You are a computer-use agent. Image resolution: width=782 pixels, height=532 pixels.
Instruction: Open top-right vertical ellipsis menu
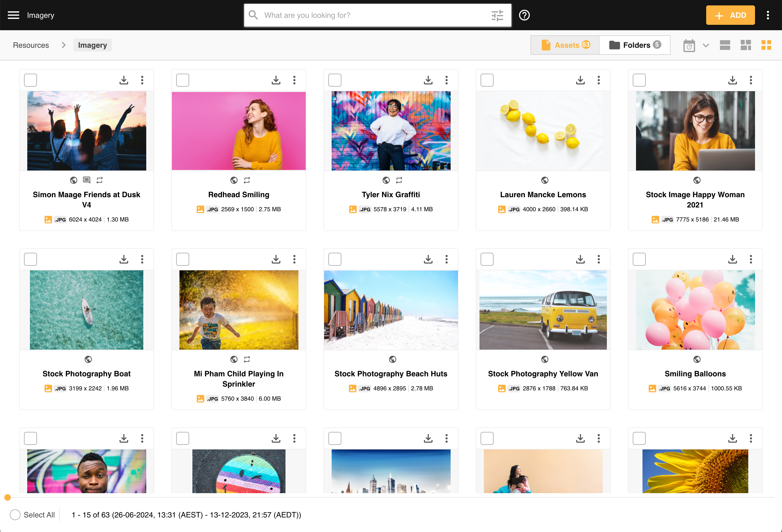(767, 15)
